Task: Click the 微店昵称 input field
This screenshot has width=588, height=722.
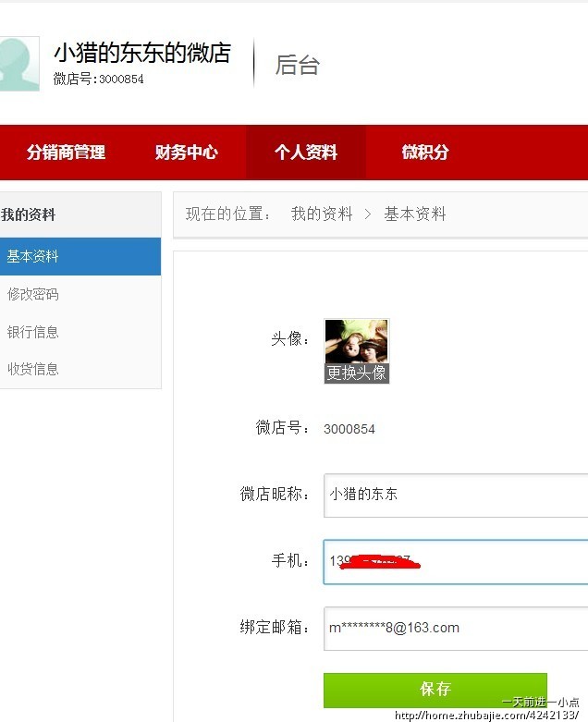Action: pos(456,496)
